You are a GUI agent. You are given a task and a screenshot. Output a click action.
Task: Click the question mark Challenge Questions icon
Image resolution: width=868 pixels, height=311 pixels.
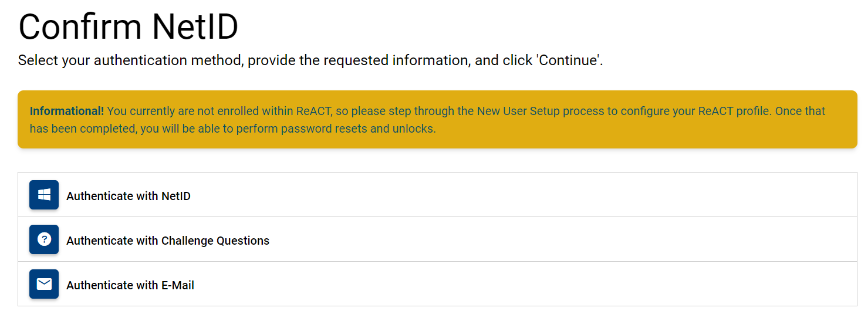click(44, 239)
